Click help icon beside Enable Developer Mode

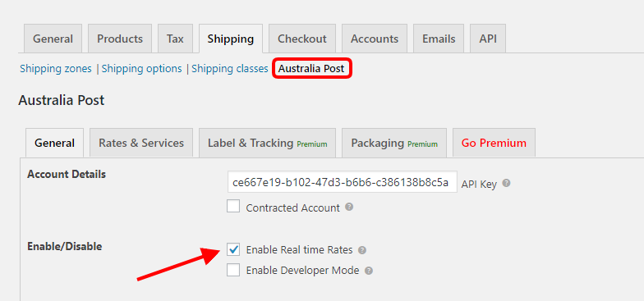point(369,271)
